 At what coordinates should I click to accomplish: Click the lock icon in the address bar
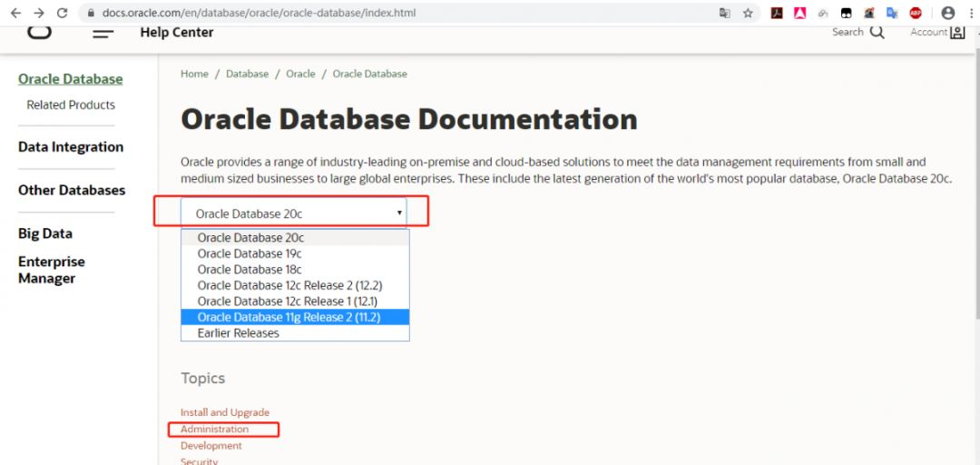92,13
